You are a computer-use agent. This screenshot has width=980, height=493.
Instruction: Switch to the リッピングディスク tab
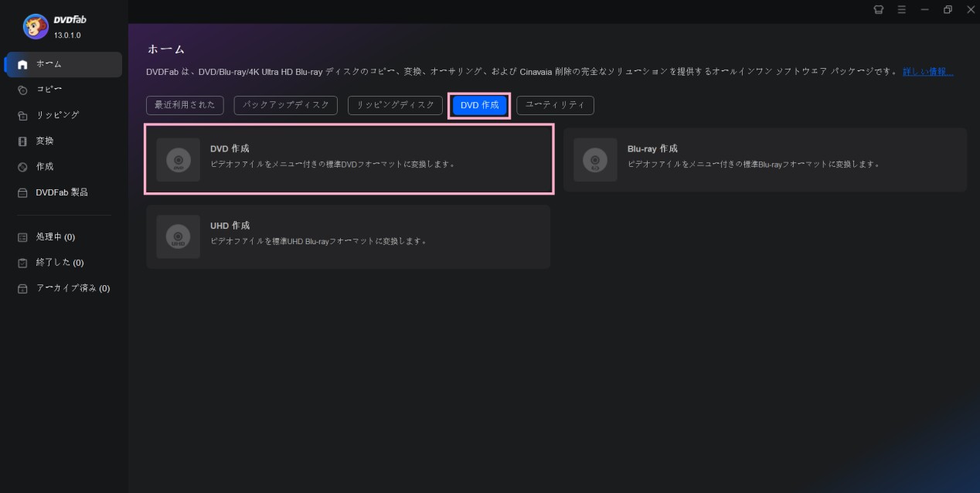point(396,105)
